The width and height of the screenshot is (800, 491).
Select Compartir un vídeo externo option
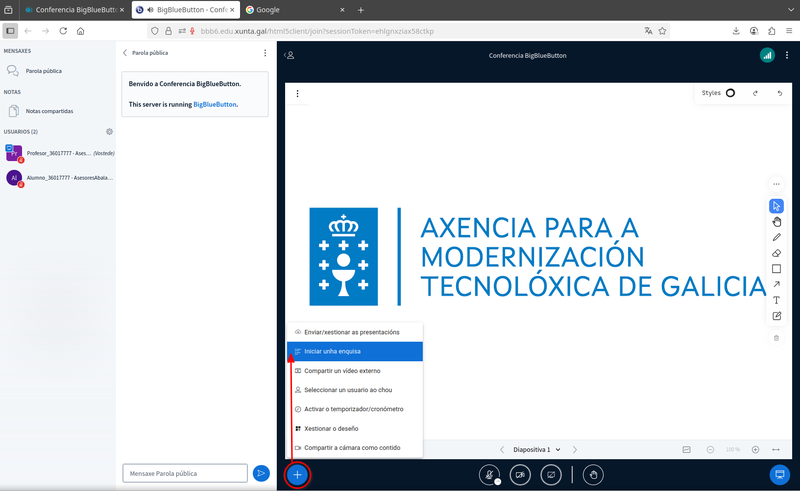pos(355,371)
